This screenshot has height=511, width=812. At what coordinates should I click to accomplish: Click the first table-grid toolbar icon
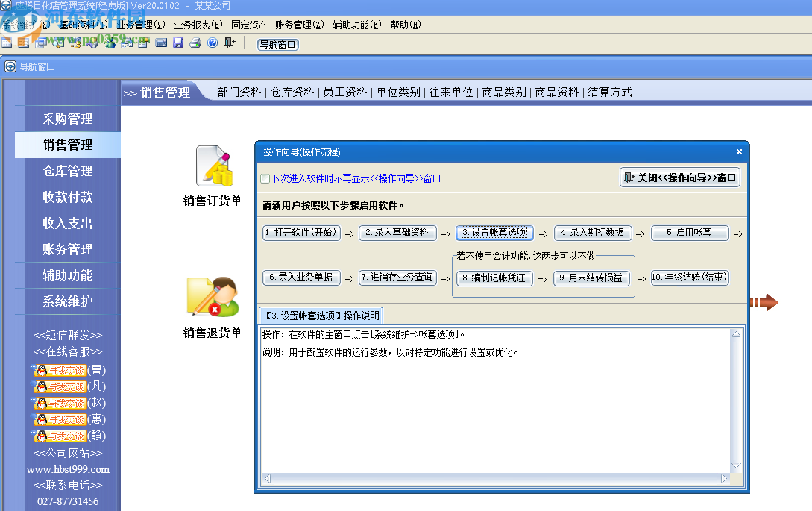pyautogui.click(x=7, y=43)
